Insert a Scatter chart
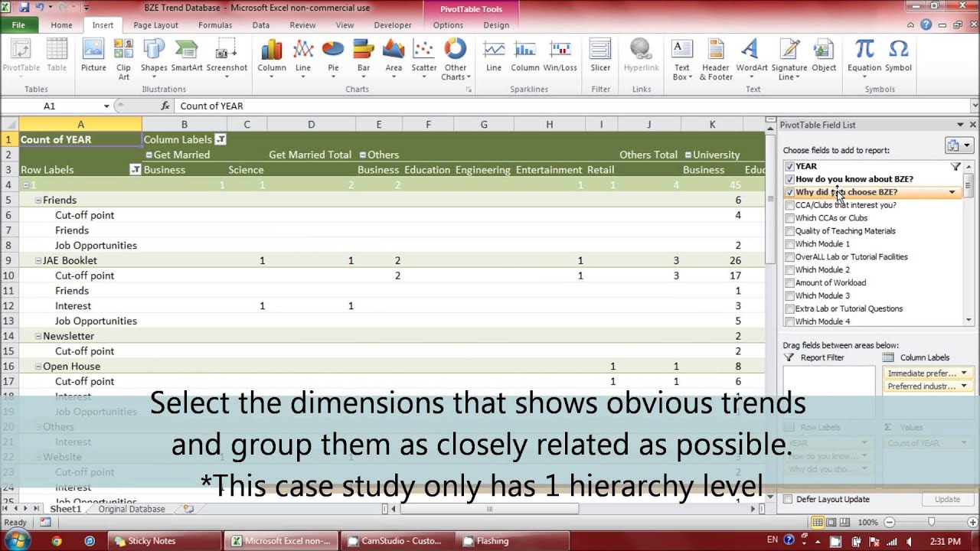Screen dimensions: 980x551 (x=424, y=58)
